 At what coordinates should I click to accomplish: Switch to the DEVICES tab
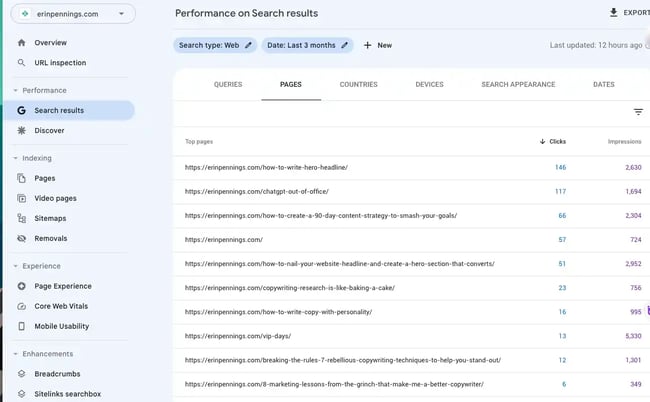(x=429, y=85)
